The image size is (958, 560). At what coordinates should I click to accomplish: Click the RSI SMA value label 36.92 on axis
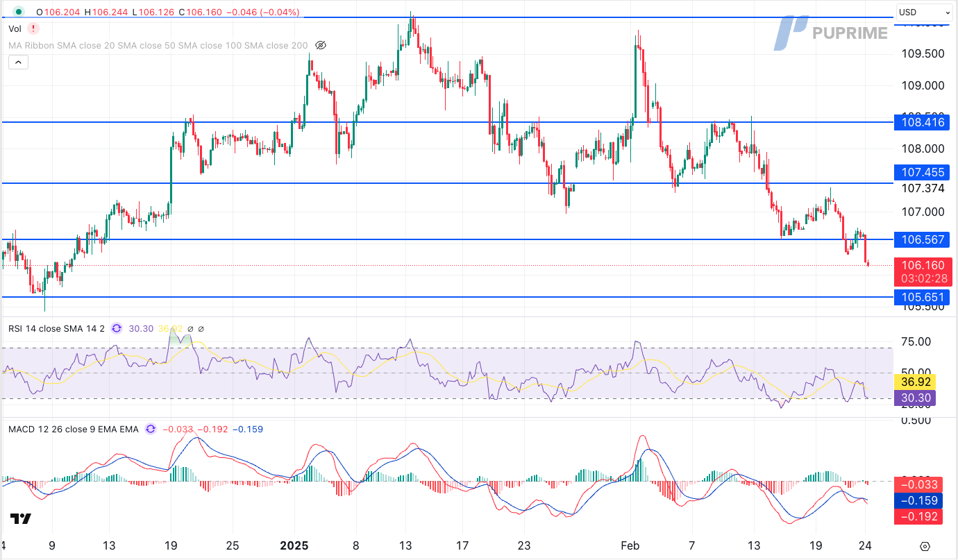[x=914, y=382]
